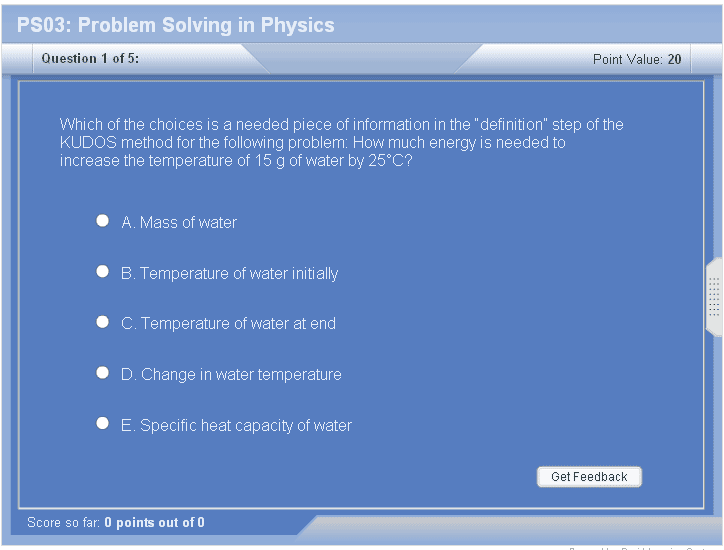Click the "A. Mass of water" answer text
The image size is (724, 550).
[179, 222]
